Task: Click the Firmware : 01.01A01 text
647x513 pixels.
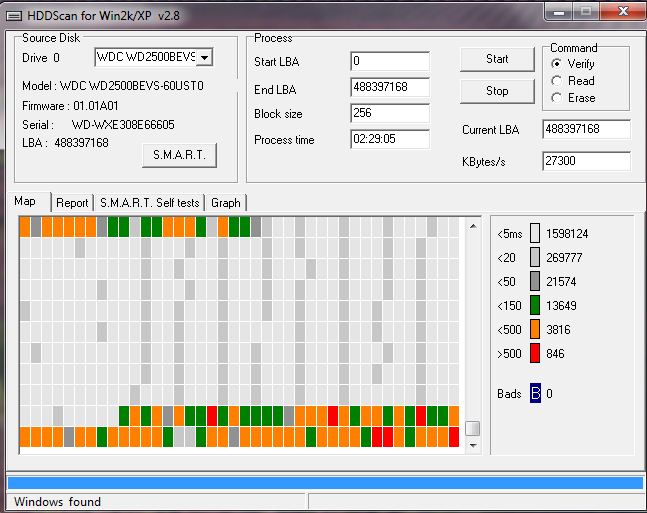Action: click(70, 106)
